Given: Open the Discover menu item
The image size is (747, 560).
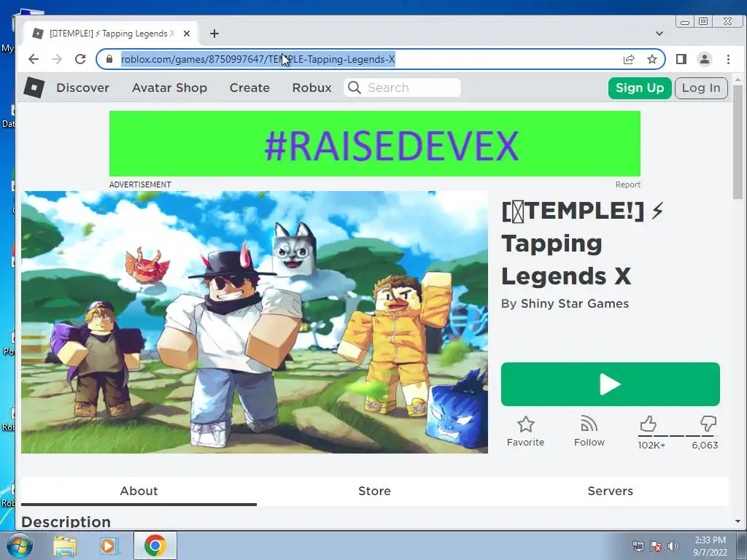Looking at the screenshot, I should tap(83, 87).
